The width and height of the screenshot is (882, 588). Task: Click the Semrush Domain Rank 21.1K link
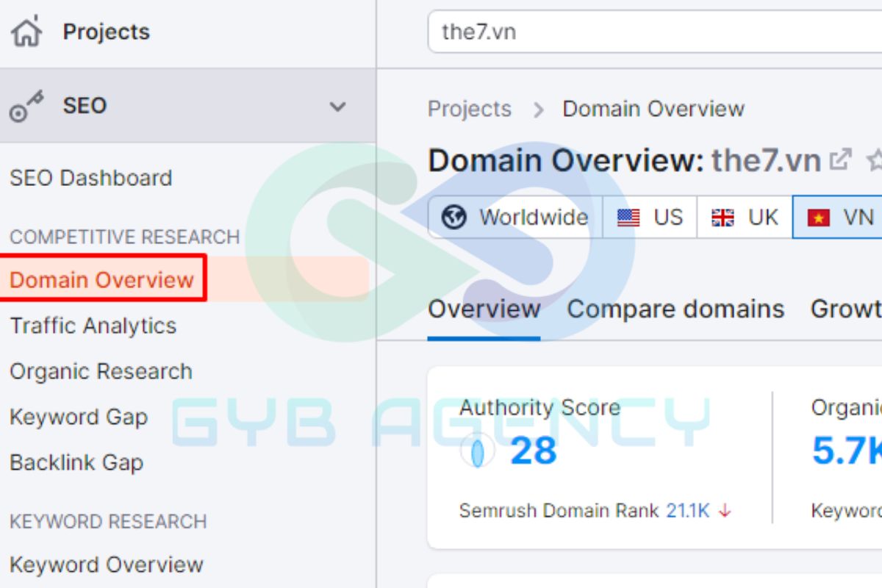click(x=688, y=511)
